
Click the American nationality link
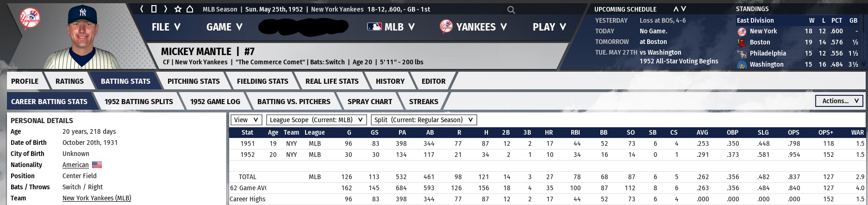tap(75, 165)
